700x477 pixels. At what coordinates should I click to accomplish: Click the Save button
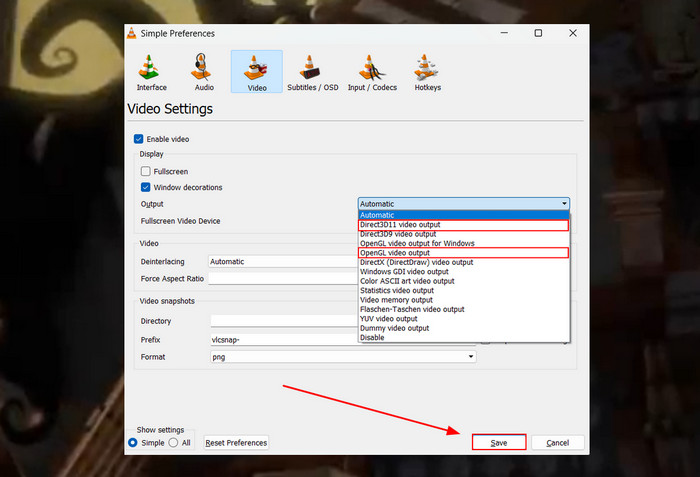tap(499, 442)
